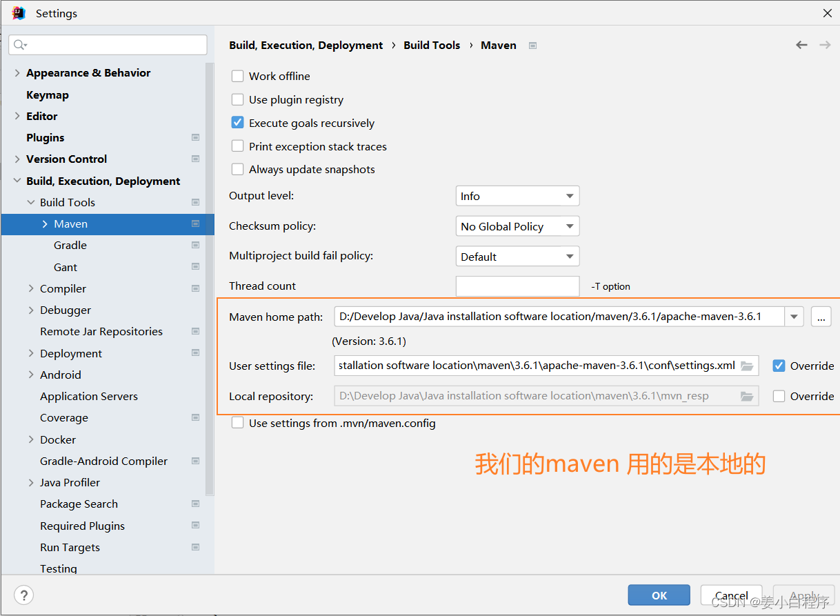
Task: Click project-settings icon on Maven row
Action: (x=196, y=223)
